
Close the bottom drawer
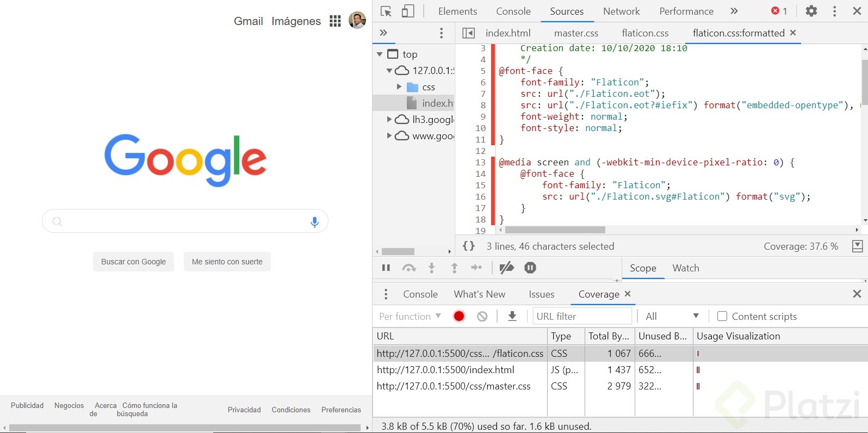(857, 294)
